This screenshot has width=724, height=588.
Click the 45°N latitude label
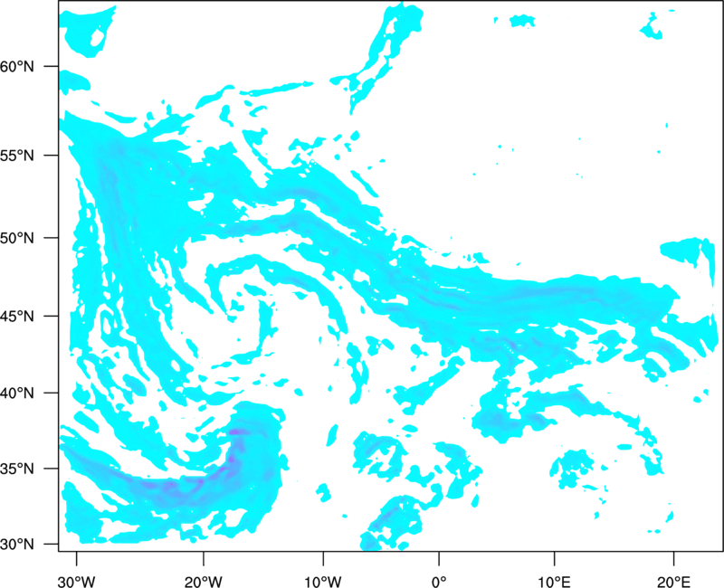click(17, 316)
